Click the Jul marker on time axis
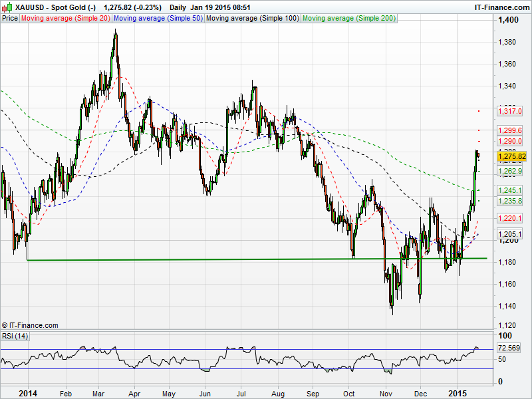The image size is (532, 399). [x=242, y=394]
